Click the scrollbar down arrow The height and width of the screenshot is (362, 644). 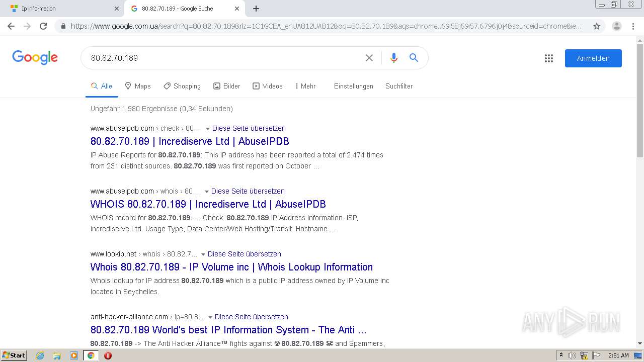coord(640,344)
